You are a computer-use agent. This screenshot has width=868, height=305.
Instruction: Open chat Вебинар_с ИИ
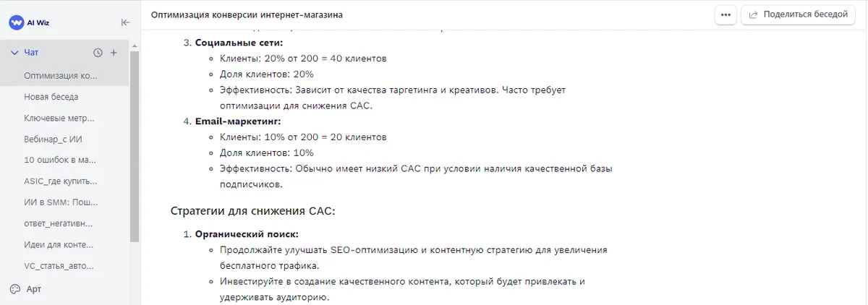click(x=56, y=139)
